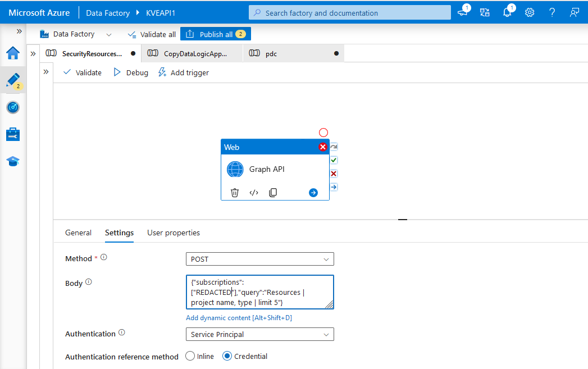Click the blue completion dependency handle
This screenshot has width=588, height=369.
[x=334, y=187]
